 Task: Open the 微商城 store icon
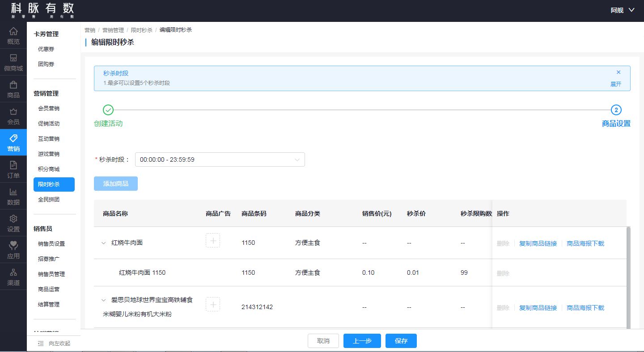[x=13, y=59]
